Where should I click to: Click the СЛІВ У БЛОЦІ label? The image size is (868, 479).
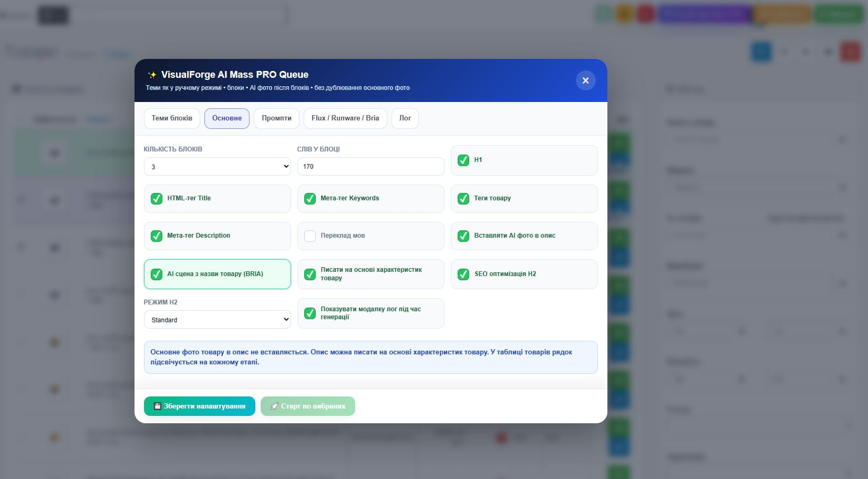pos(318,149)
